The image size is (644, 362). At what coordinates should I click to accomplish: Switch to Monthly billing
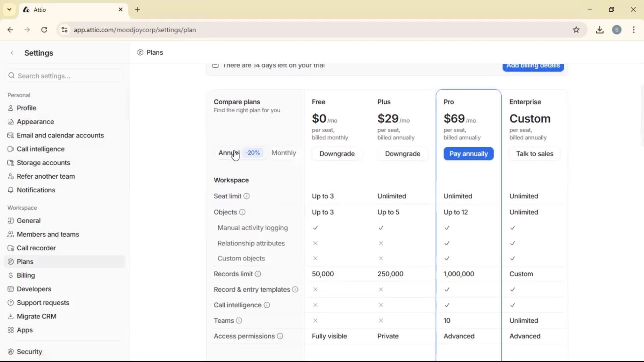(284, 153)
